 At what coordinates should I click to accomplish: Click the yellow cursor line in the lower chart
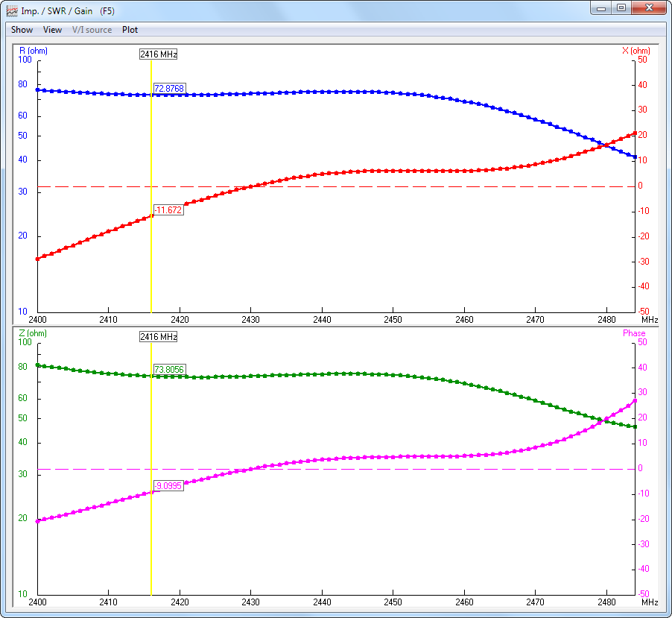point(150,544)
